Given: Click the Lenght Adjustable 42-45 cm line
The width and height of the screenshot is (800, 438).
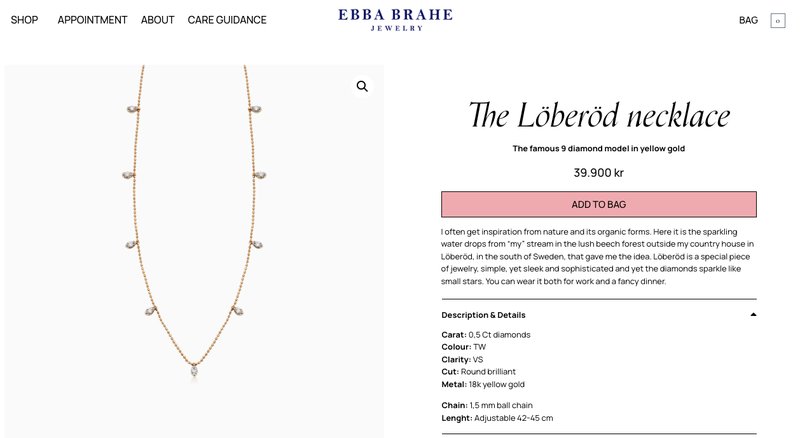Looking at the screenshot, I should pyautogui.click(x=497, y=418).
